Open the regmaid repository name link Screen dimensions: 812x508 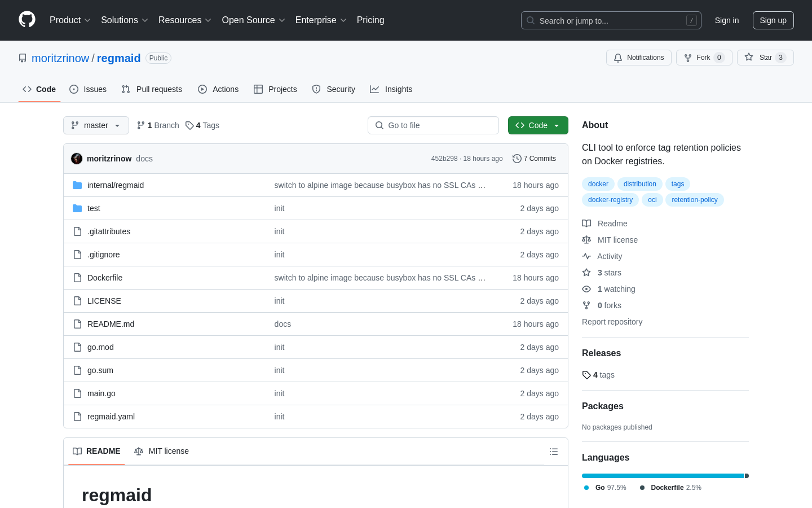coord(118,58)
